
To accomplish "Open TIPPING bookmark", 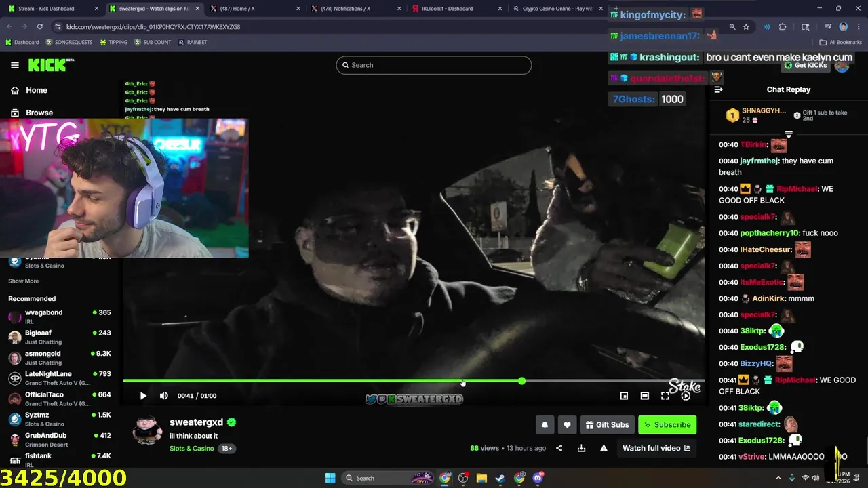I will (113, 42).
